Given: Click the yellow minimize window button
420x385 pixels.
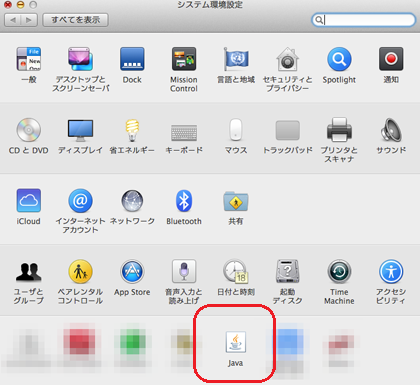Looking at the screenshot, I should tap(20, 4).
